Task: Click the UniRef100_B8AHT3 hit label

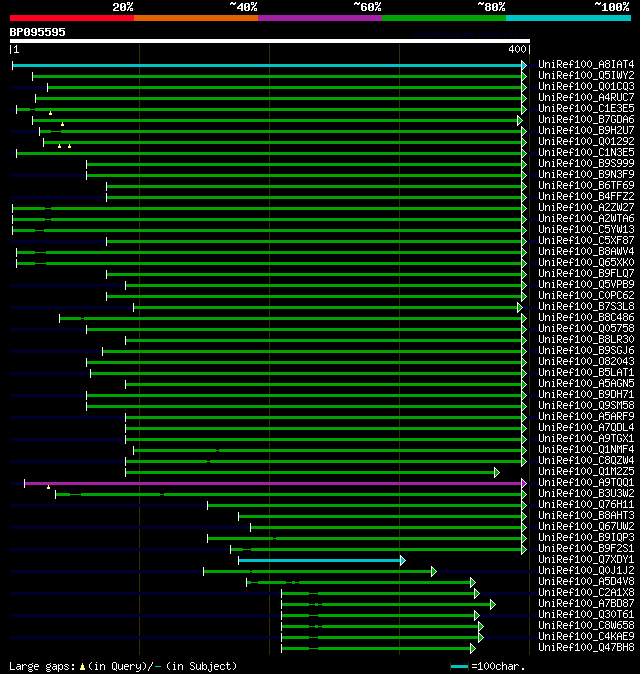Action: pos(586,515)
